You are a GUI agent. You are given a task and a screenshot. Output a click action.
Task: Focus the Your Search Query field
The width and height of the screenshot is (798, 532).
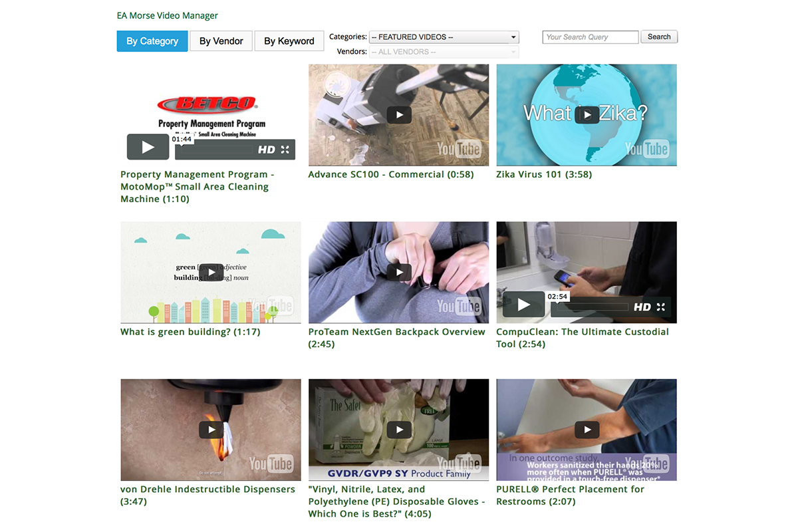591,37
